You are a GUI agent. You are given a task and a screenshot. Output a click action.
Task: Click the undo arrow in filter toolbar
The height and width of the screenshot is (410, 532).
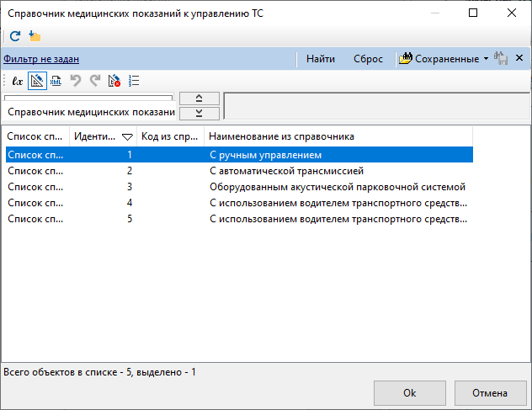coord(75,81)
